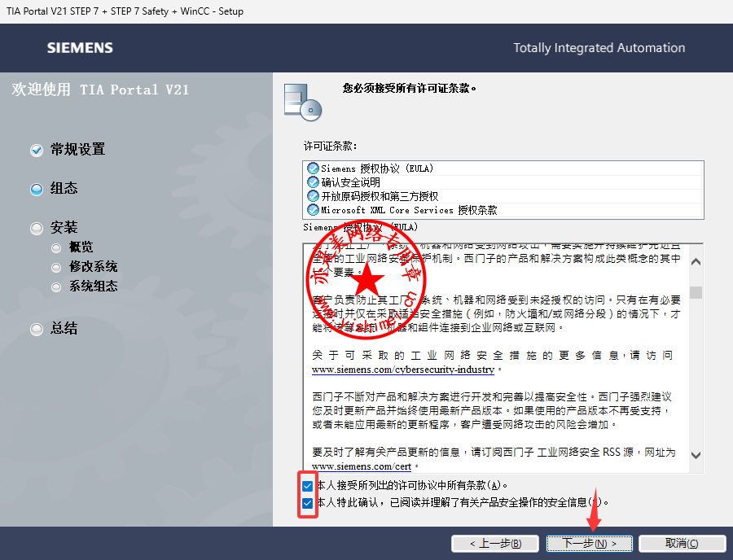Toggle the security information confirmation checkbox

click(x=307, y=503)
